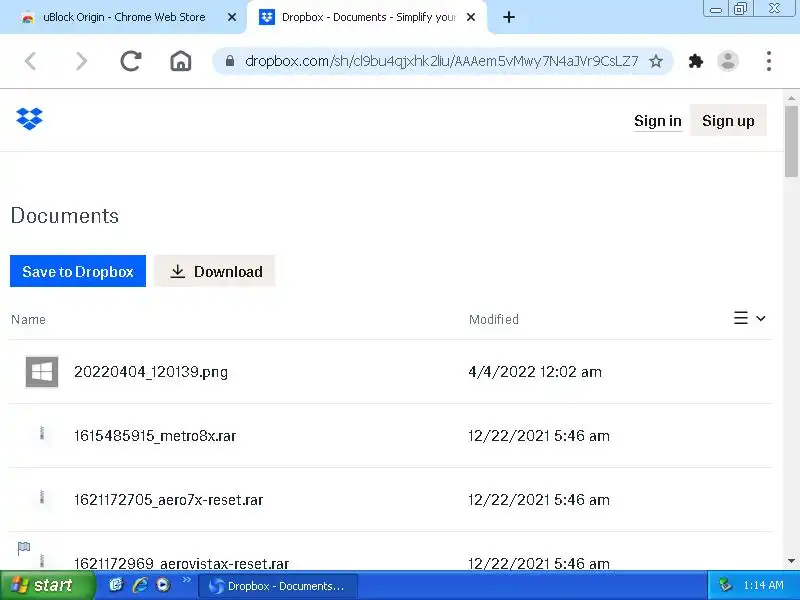The width and height of the screenshot is (800, 600).
Task: Click the taskbar clock 1:14 AM
Action: pyautogui.click(x=763, y=585)
